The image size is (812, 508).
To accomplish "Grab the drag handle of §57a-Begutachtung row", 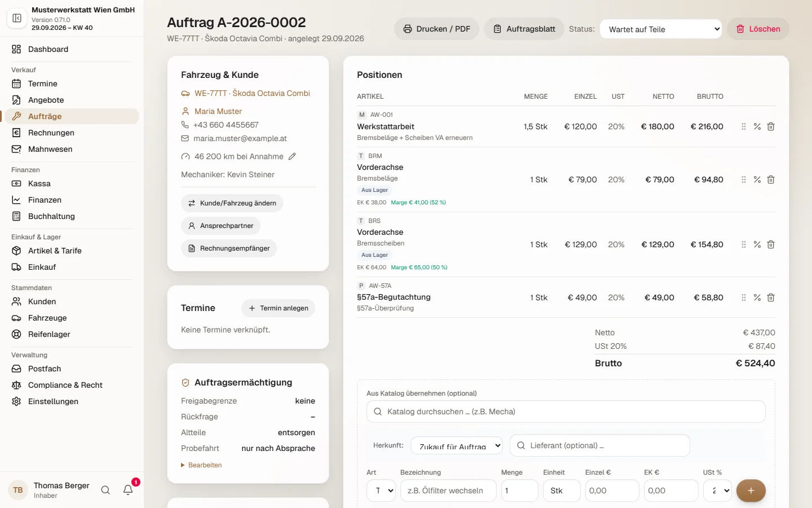I will [744, 297].
